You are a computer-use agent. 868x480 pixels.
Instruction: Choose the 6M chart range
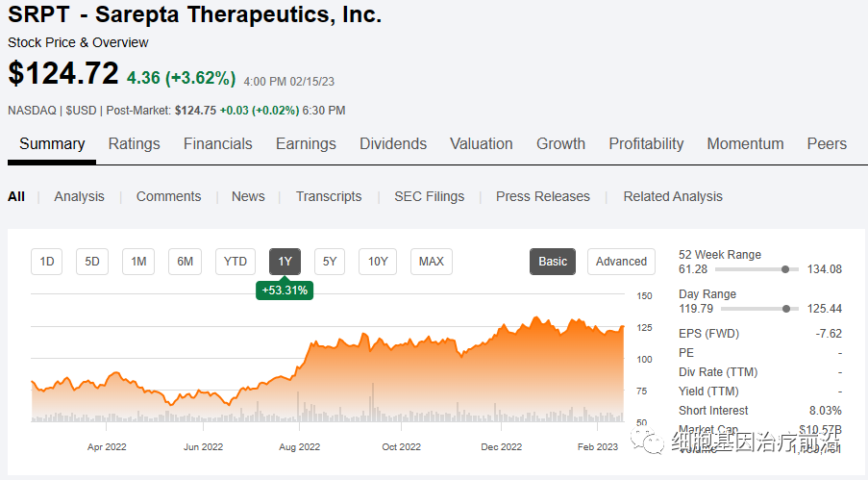[x=185, y=262]
